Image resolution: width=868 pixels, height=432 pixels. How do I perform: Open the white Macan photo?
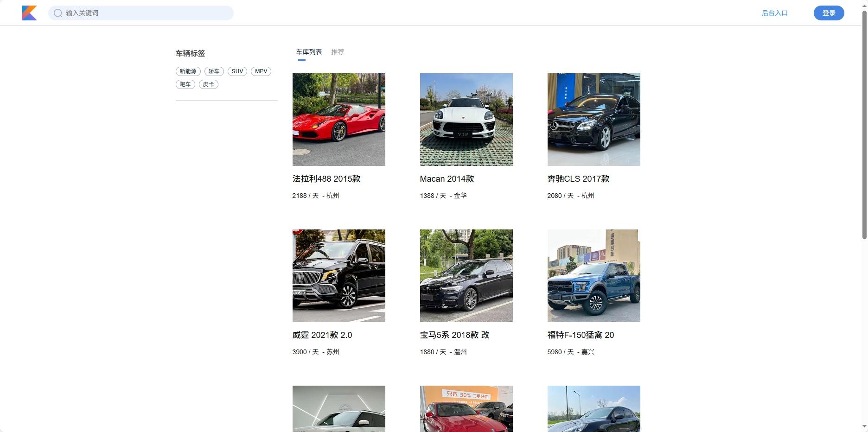(x=466, y=120)
